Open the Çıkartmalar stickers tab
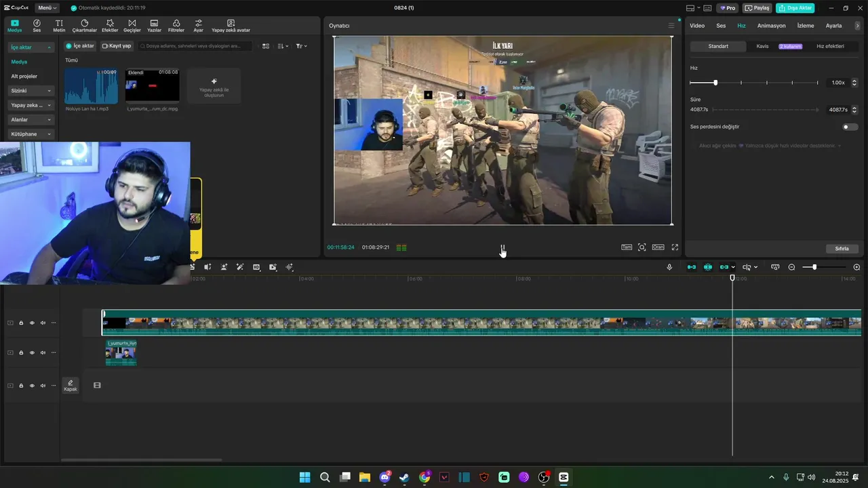 85,26
